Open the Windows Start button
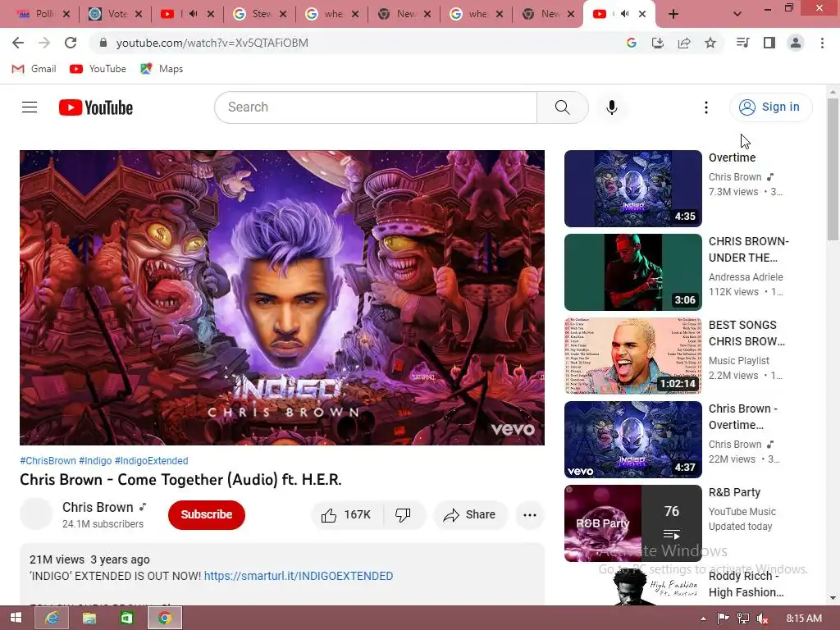This screenshot has width=840, height=630. (16, 618)
